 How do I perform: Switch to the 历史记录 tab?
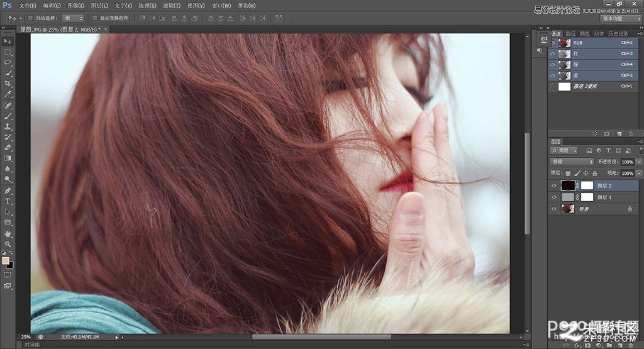click(x=618, y=34)
